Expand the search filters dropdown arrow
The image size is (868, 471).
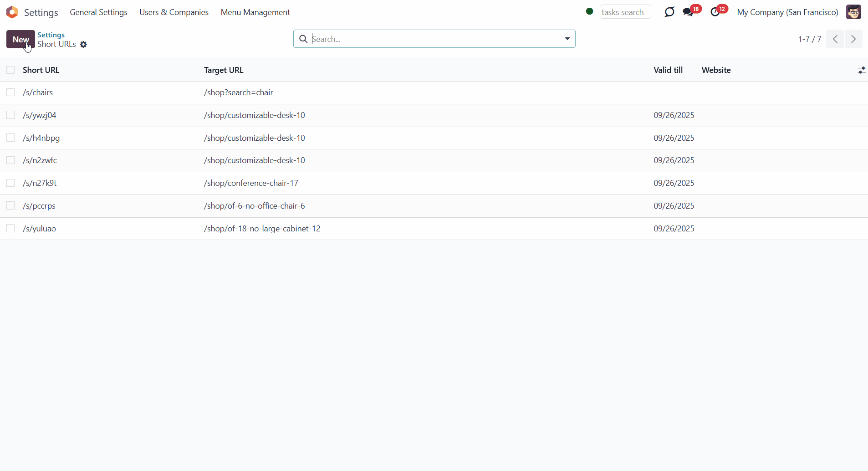(567, 39)
